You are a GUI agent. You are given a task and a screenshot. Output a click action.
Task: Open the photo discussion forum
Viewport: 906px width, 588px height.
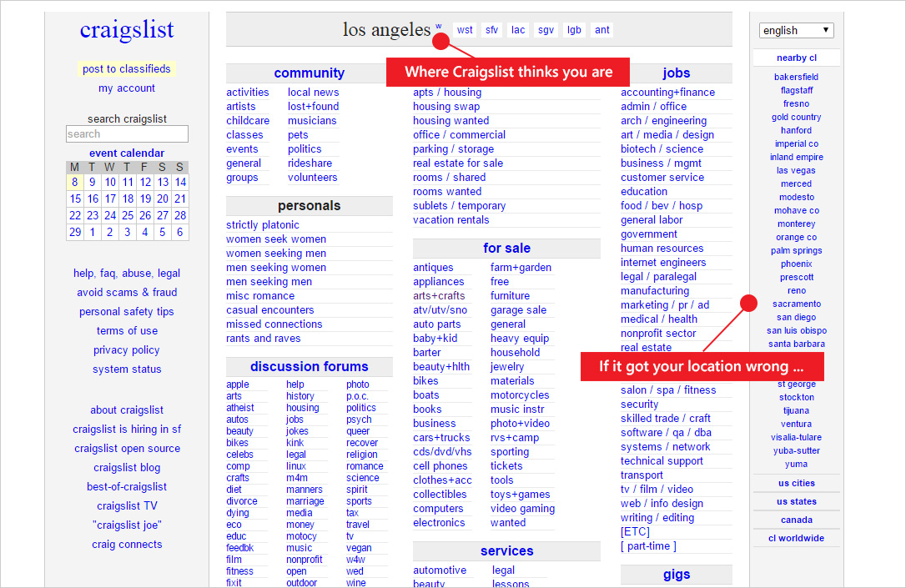click(358, 384)
